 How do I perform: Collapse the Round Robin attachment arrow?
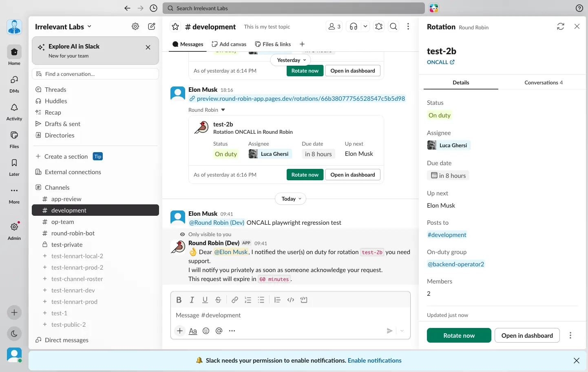click(x=223, y=110)
